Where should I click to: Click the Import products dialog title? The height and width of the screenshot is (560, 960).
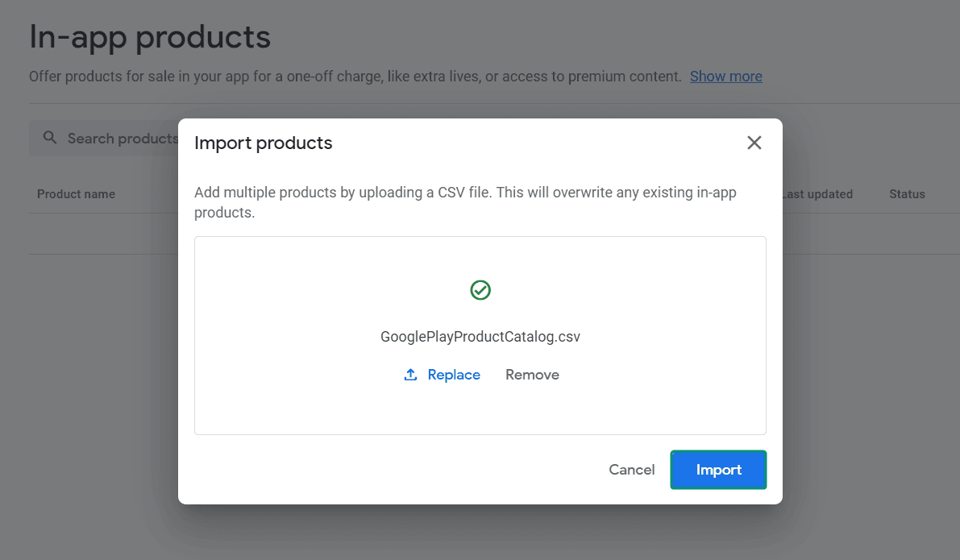263,143
